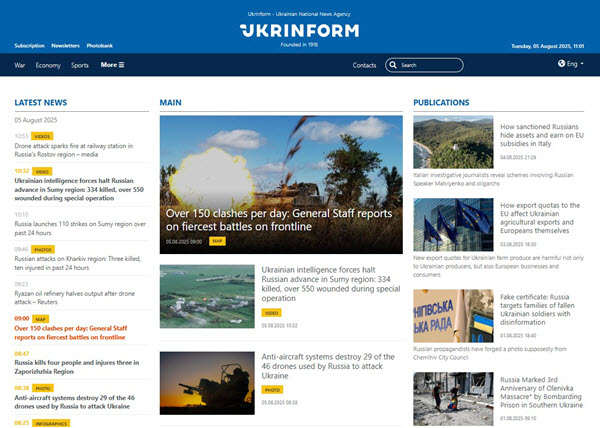Open How sanctioned Russians hide assets article
This screenshot has height=428, width=600.
542,135
